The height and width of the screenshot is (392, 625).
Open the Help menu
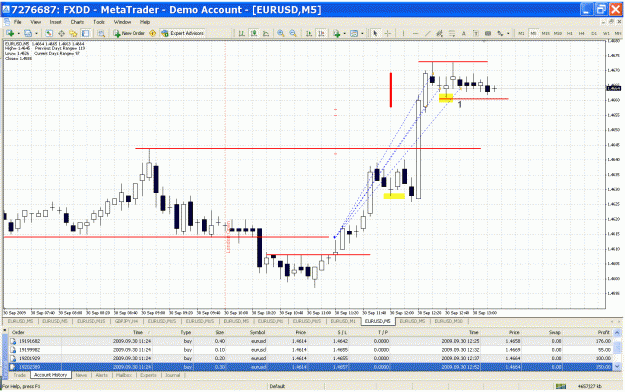145,22
